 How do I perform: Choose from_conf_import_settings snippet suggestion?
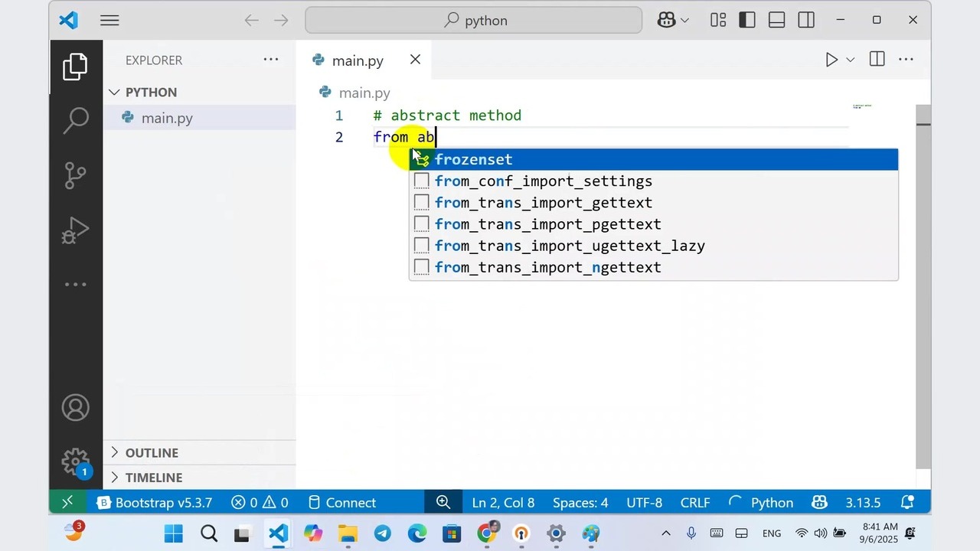(654, 181)
